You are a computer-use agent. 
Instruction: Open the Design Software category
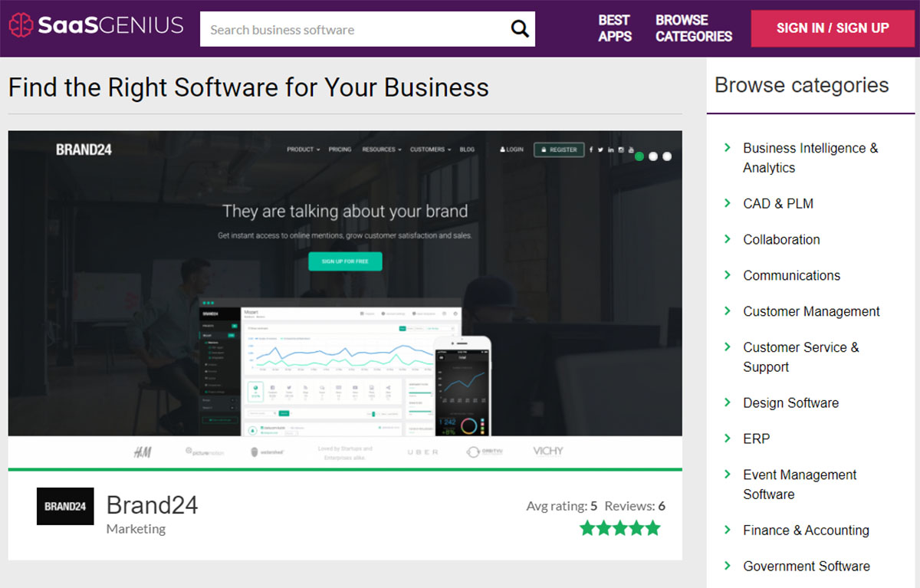pos(790,402)
